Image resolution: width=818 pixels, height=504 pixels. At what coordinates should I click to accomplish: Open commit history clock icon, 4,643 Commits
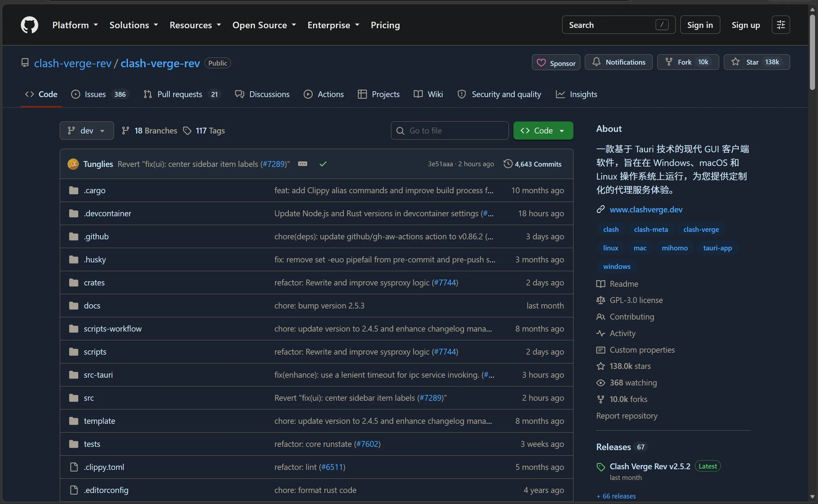pyautogui.click(x=532, y=164)
